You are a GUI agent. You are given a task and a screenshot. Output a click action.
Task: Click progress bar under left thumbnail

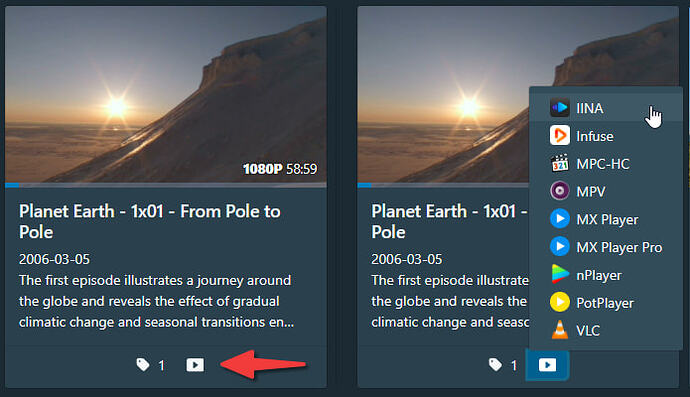166,185
